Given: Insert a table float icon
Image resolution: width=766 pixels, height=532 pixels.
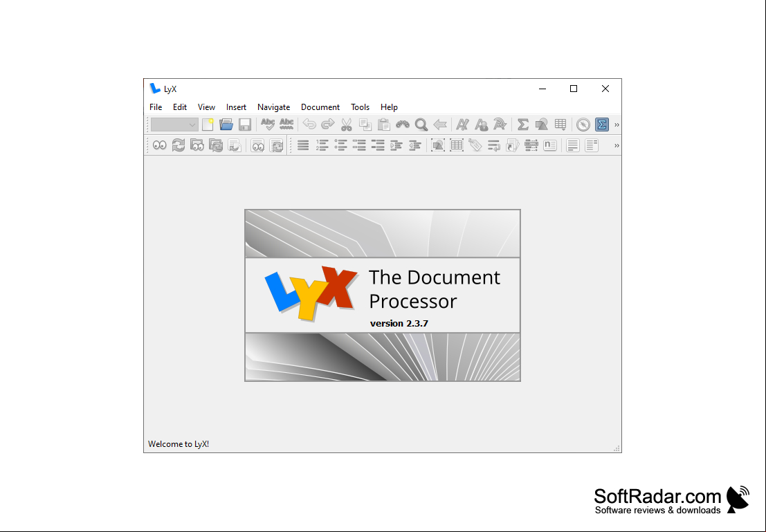Looking at the screenshot, I should coord(456,145).
